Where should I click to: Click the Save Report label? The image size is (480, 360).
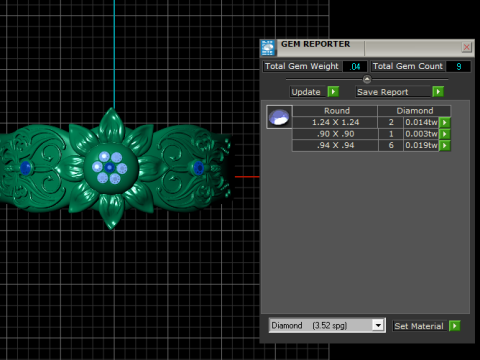click(393, 92)
